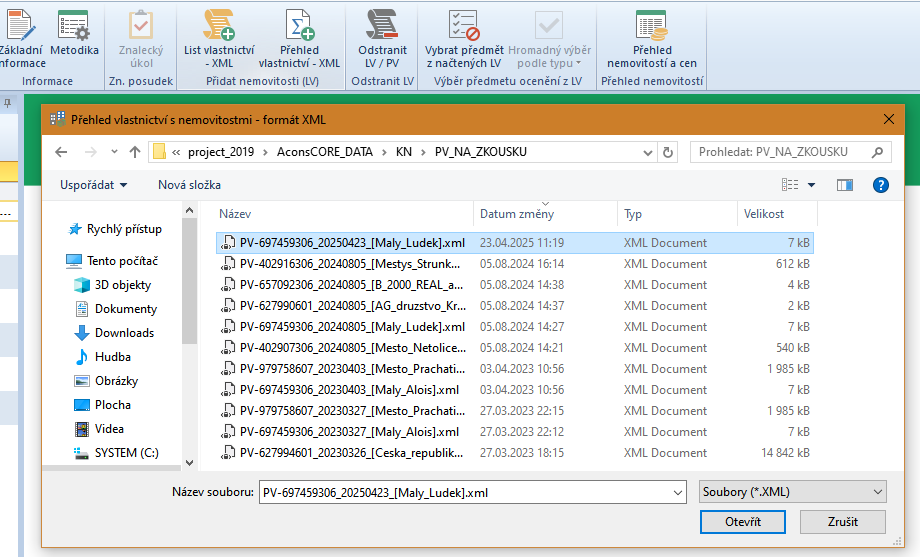Select PV-627994601_20230326_[Ceska_republik... file
Viewport: 920px width, 557px height.
click(x=515, y=453)
